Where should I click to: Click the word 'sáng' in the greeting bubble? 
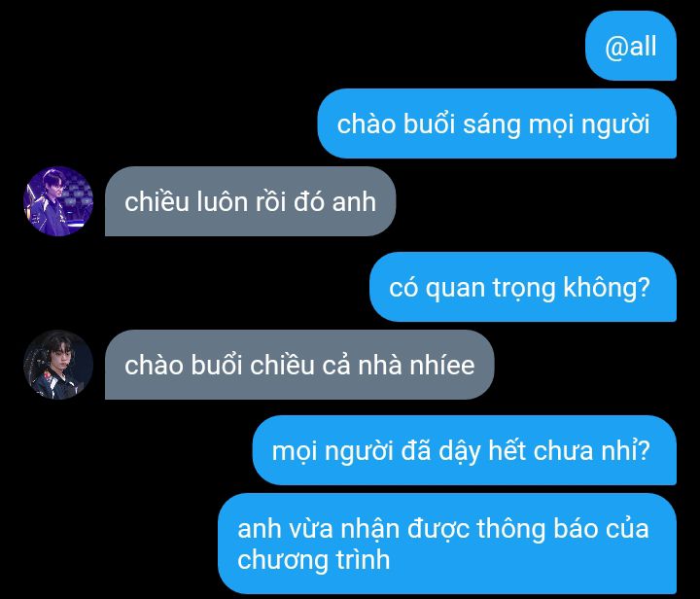point(492,125)
